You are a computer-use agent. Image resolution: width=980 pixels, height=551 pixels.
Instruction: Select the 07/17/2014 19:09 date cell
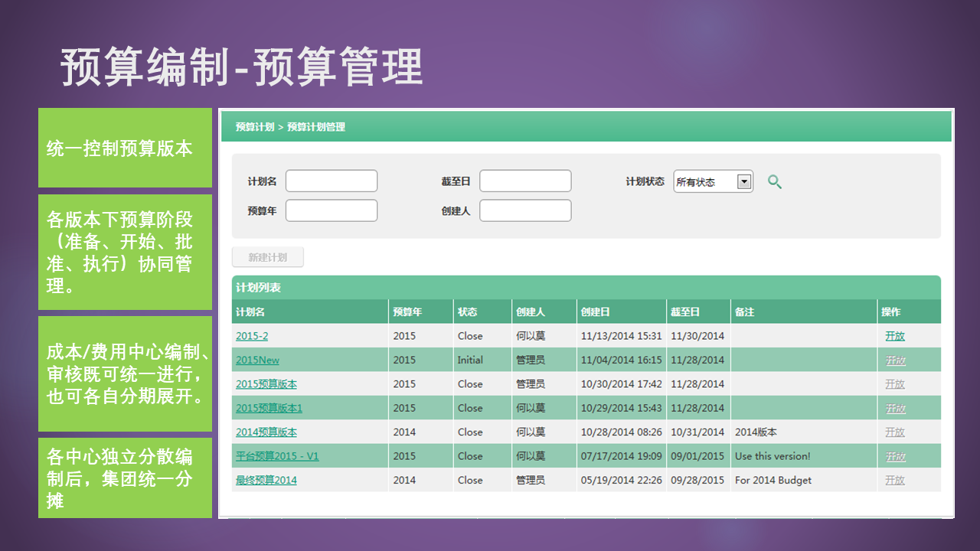click(x=621, y=456)
